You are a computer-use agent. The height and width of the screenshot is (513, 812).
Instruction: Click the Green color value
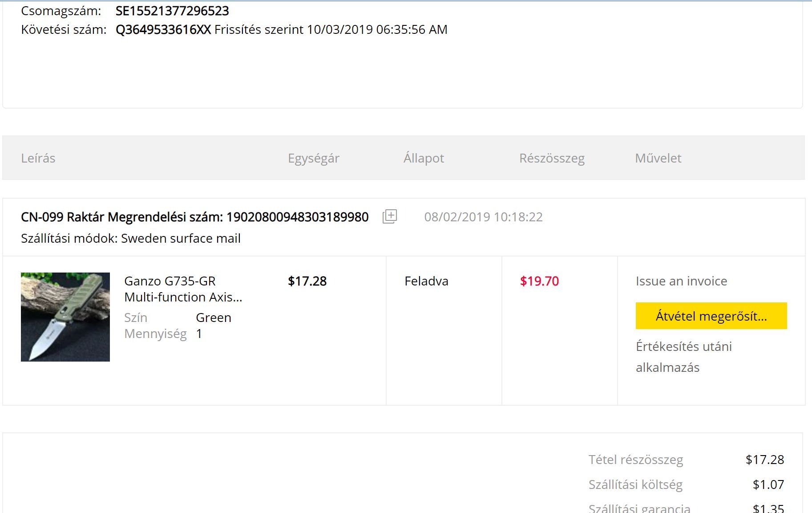[214, 318]
